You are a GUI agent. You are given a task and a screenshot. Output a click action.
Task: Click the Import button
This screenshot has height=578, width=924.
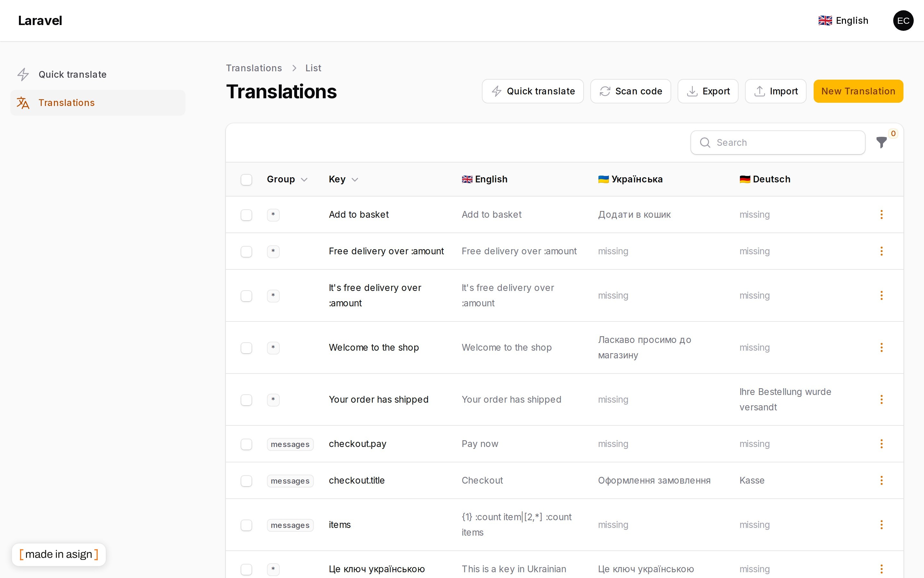click(775, 92)
